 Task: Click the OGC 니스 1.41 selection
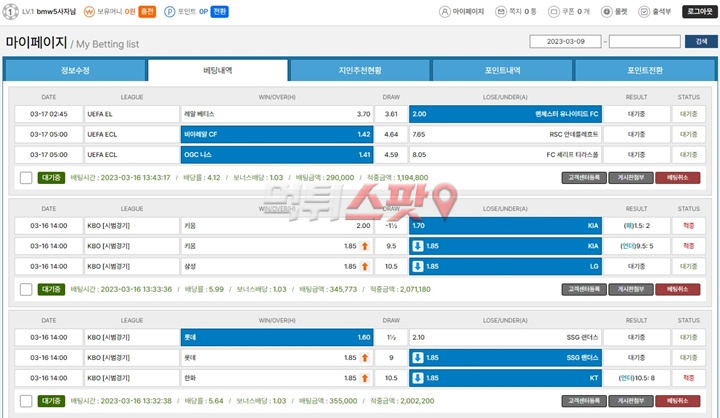pyautogui.click(x=277, y=155)
